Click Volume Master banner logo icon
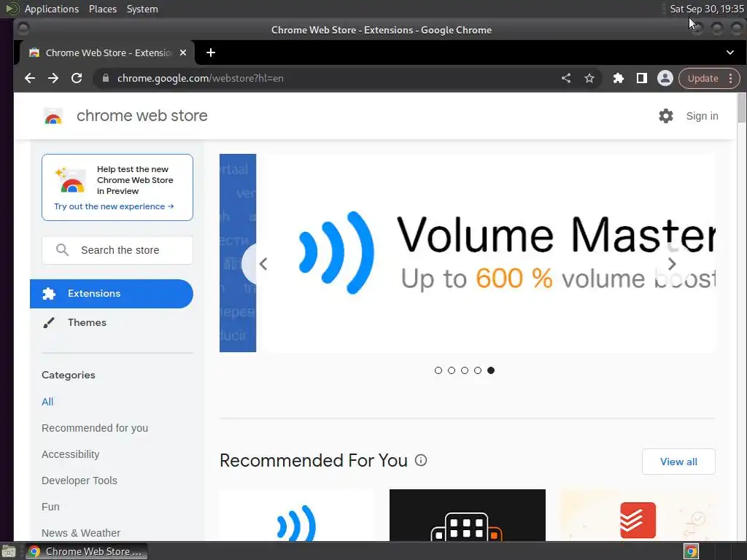747x560 pixels. pyautogui.click(x=336, y=252)
